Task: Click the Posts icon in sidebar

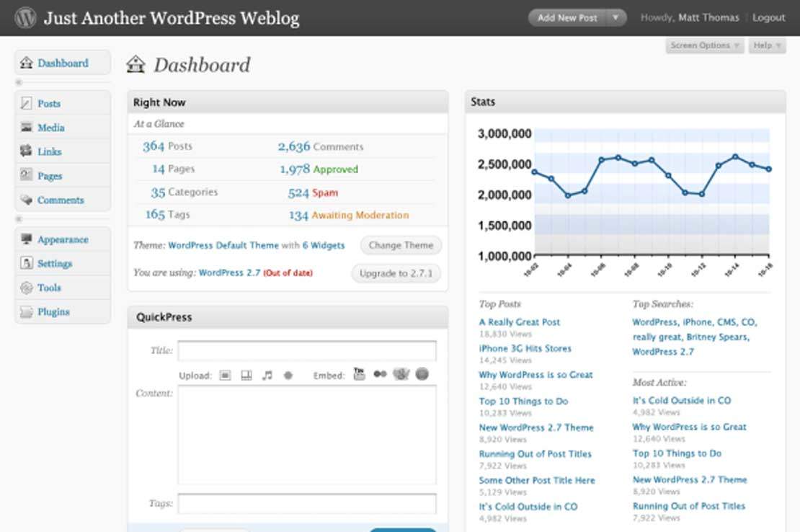Action: click(x=26, y=103)
